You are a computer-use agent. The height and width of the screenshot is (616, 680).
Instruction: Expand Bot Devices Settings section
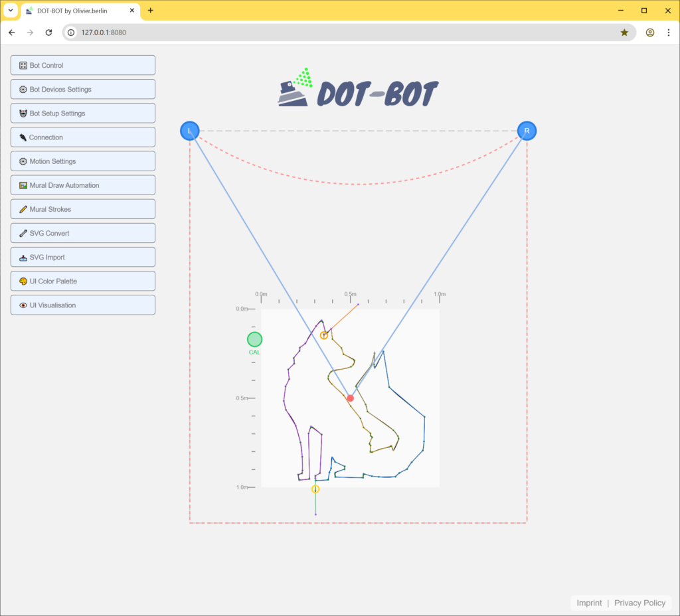83,90
